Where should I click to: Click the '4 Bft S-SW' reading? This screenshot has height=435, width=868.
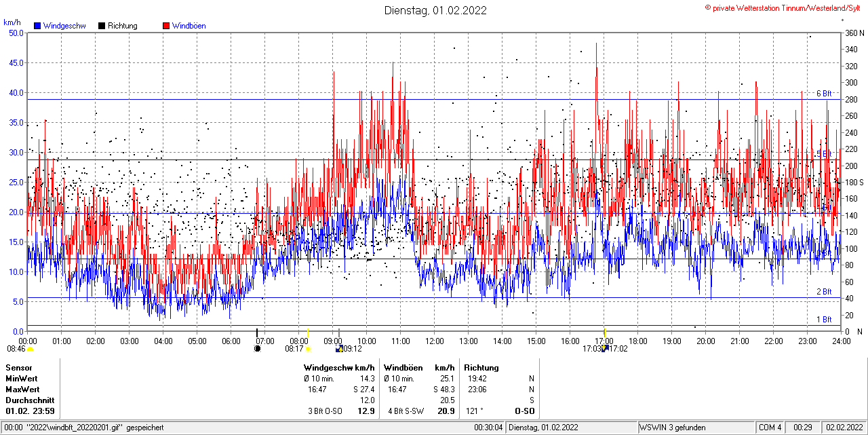pos(406,411)
